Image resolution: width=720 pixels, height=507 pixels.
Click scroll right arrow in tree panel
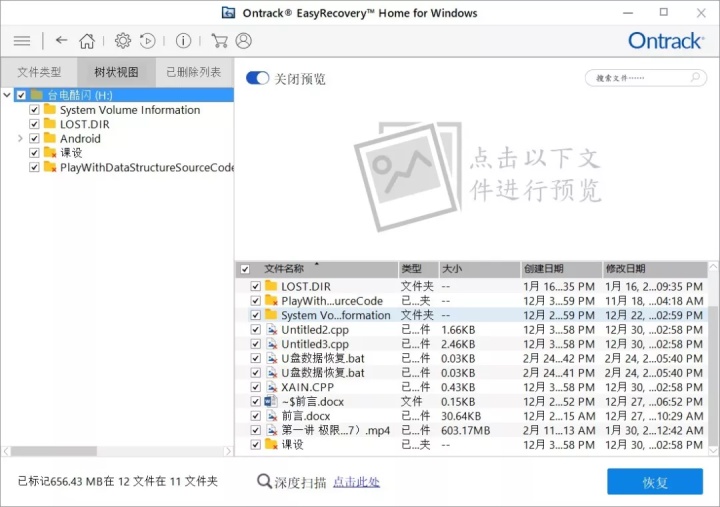(228, 451)
